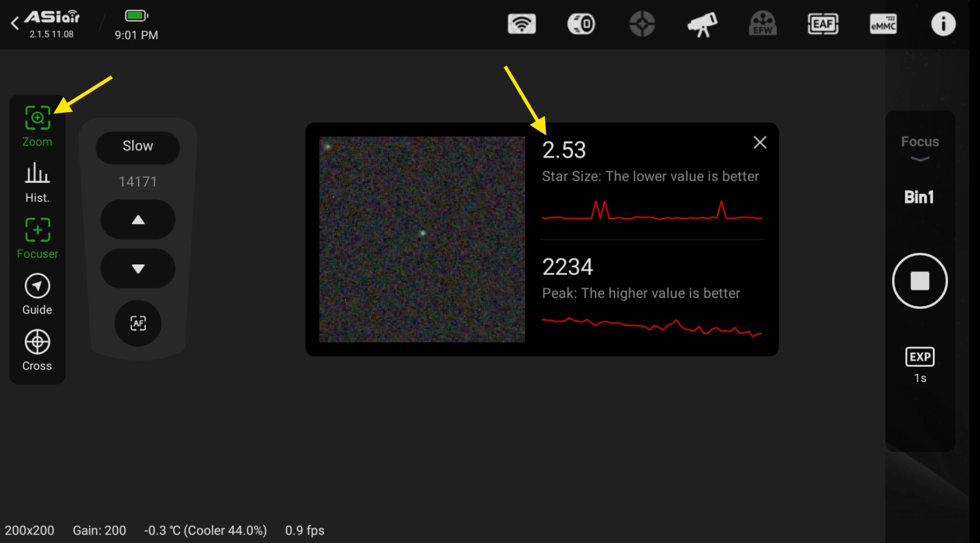Viewport: 980px width, 543px height.
Task: Open the EAF focuser settings
Action: click(x=822, y=24)
